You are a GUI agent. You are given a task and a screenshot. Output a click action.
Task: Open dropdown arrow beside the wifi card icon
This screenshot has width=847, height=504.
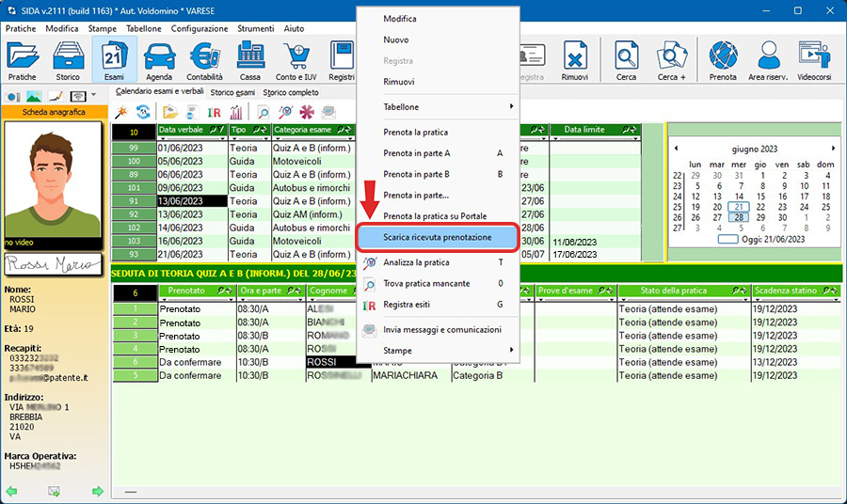coord(95,96)
